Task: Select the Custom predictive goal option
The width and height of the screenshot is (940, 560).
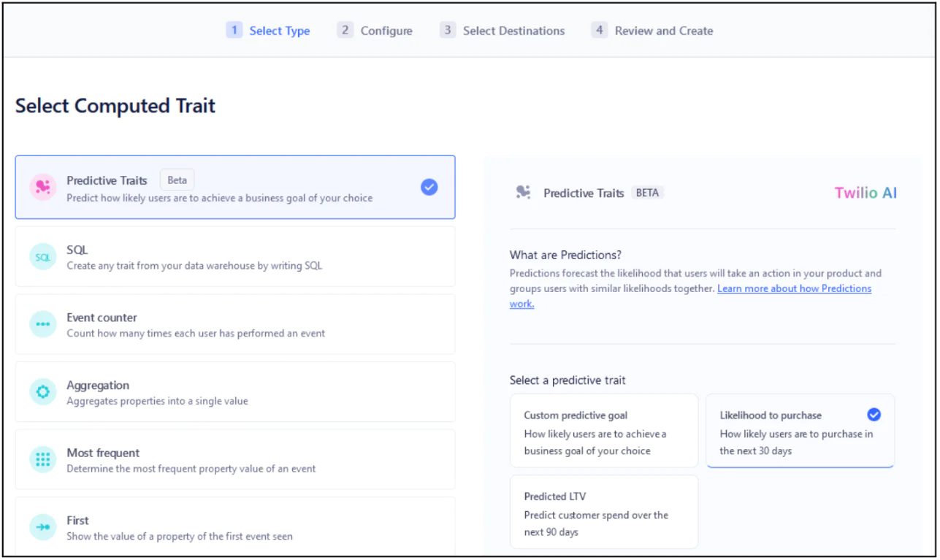Action: click(x=604, y=431)
